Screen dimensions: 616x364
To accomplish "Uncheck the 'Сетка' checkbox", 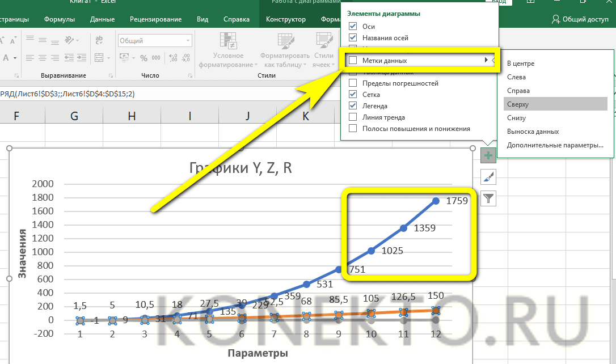I will (x=353, y=95).
